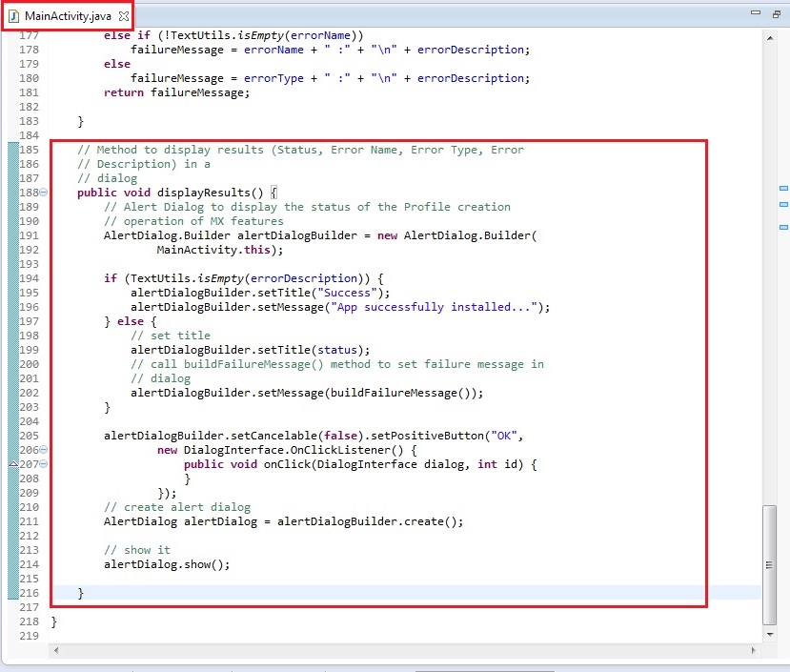Screen dimensions: 790x672
Task: Click the horizontal scrollbar right arrow
Action: point(756,649)
